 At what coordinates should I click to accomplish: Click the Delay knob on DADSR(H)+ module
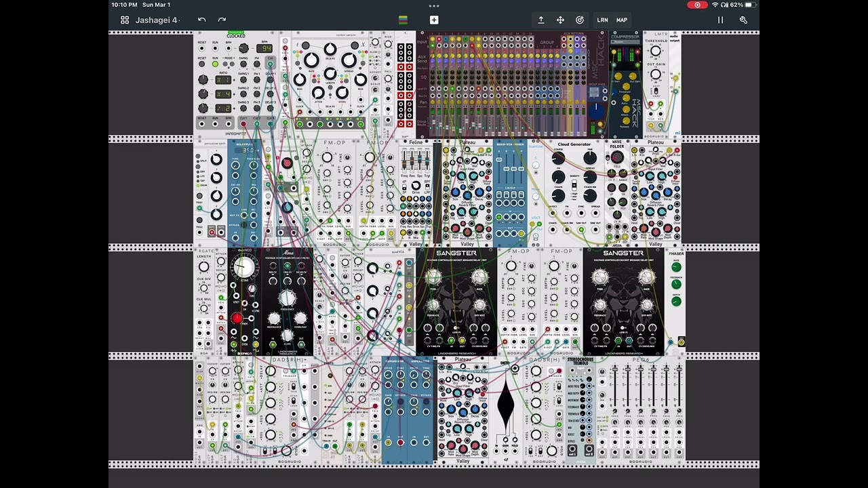[x=270, y=371]
